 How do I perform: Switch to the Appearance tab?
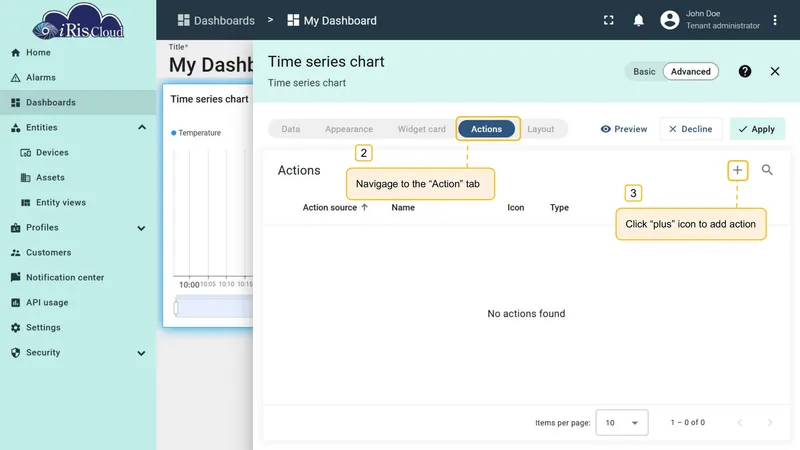[x=349, y=129]
